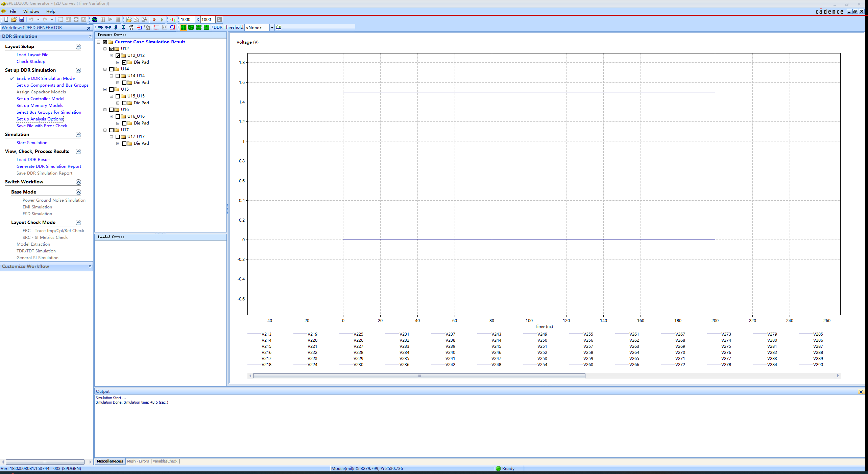Click the plot's horizontal scrollbar thumb
This screenshot has width=868, height=474.
(x=419, y=376)
